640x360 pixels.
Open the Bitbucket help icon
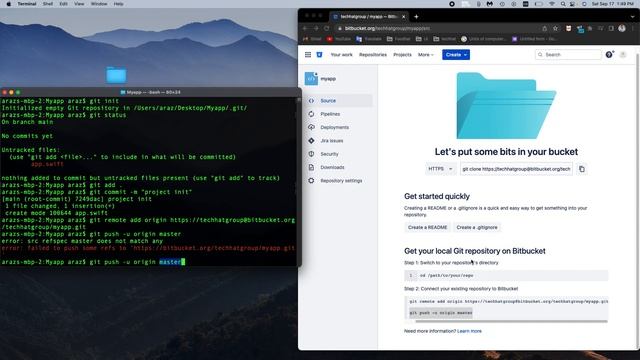[609, 55]
